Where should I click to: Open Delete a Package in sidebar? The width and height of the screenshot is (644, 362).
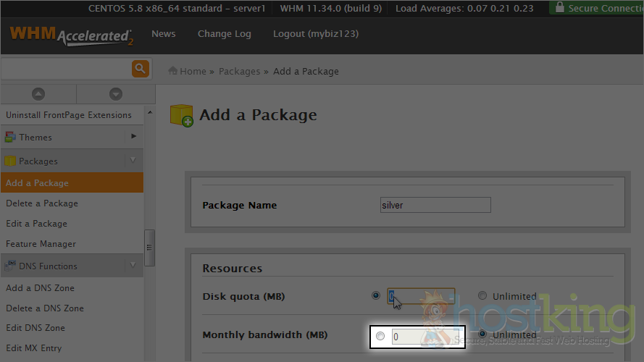41,203
